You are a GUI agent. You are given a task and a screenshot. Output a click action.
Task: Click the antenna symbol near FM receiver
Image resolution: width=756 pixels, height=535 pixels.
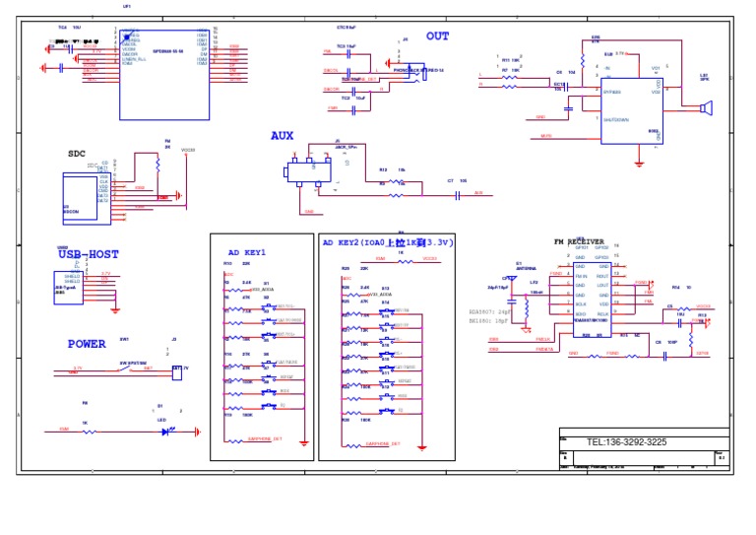511,280
